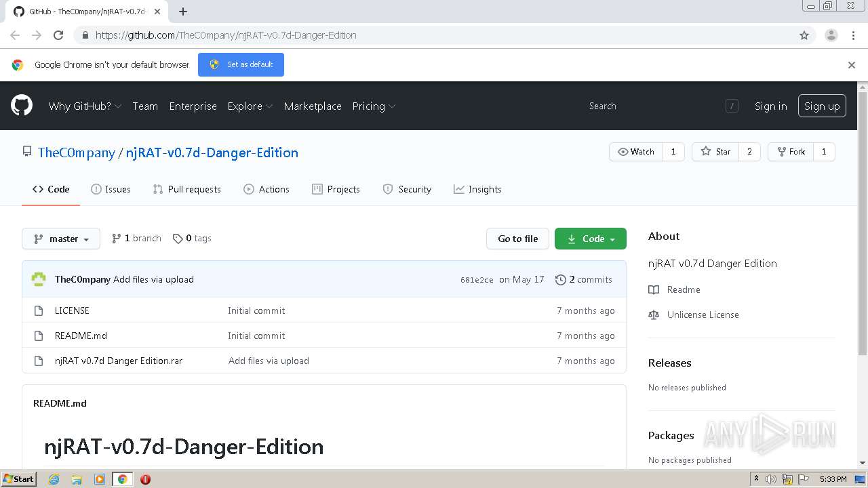Switch to the Issues tab
Screen dimensions: 868x488
111,189
